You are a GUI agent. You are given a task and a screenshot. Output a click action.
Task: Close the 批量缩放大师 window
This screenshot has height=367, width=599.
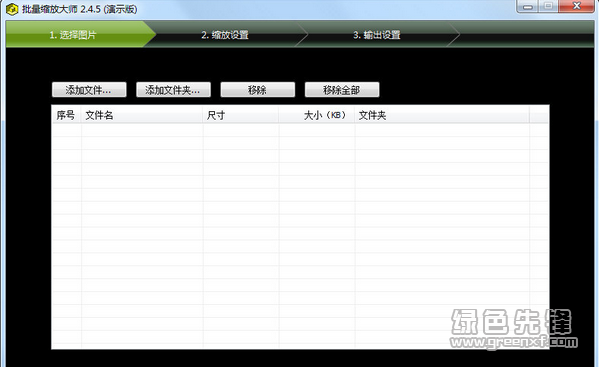(576, 6)
